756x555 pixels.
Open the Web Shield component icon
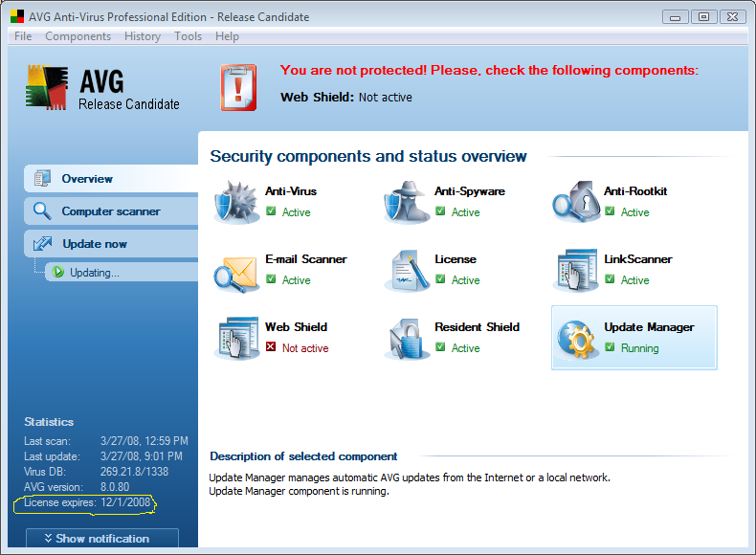click(x=236, y=338)
